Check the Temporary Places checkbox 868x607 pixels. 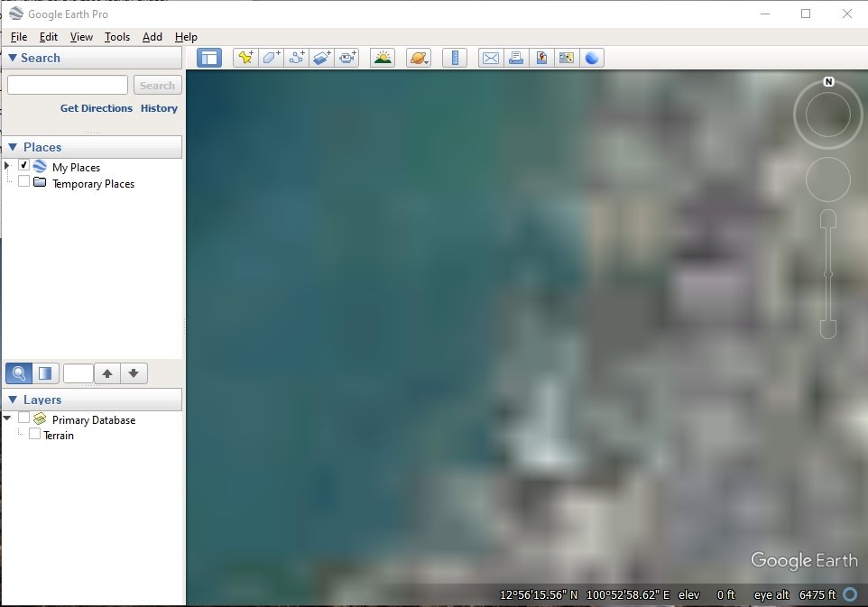(23, 181)
